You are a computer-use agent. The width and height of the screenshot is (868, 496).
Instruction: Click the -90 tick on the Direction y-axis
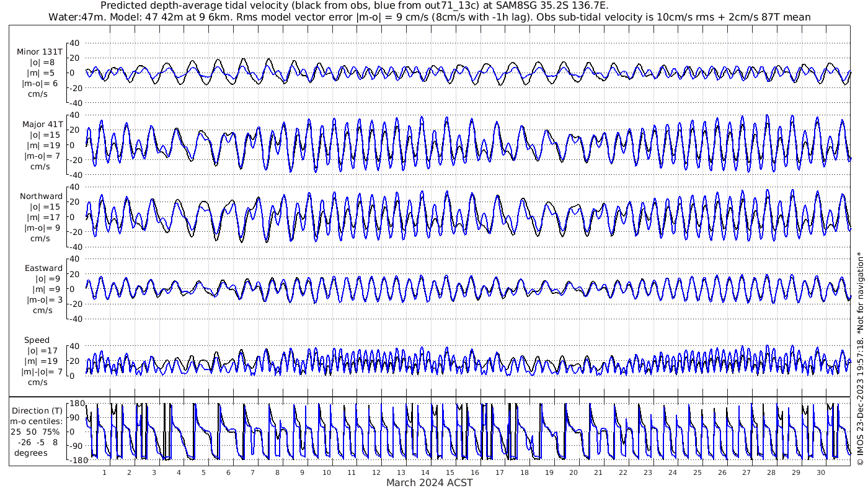tap(77, 446)
